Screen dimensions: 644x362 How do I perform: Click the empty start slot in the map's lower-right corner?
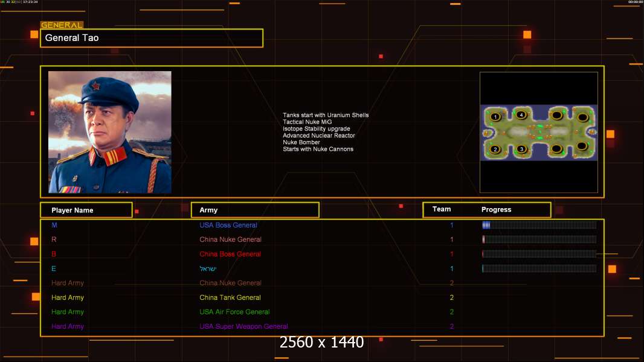[x=582, y=147]
